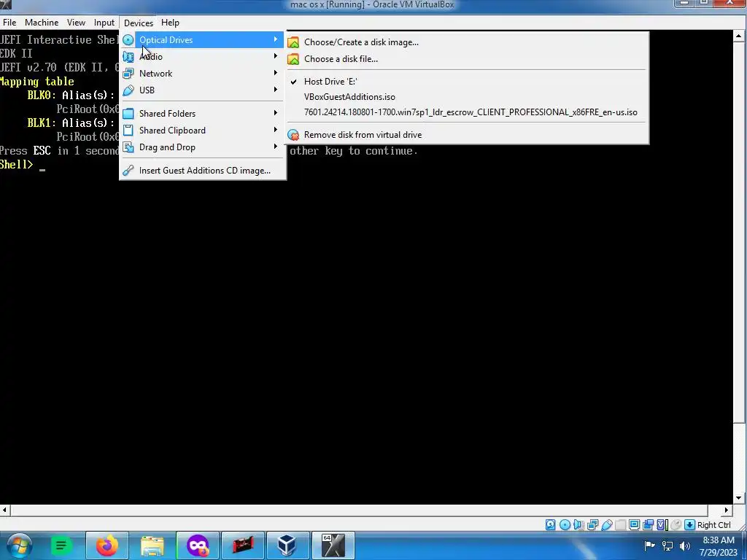747x560 pixels.
Task: Click the optical disk status bar indicator
Action: point(565,525)
